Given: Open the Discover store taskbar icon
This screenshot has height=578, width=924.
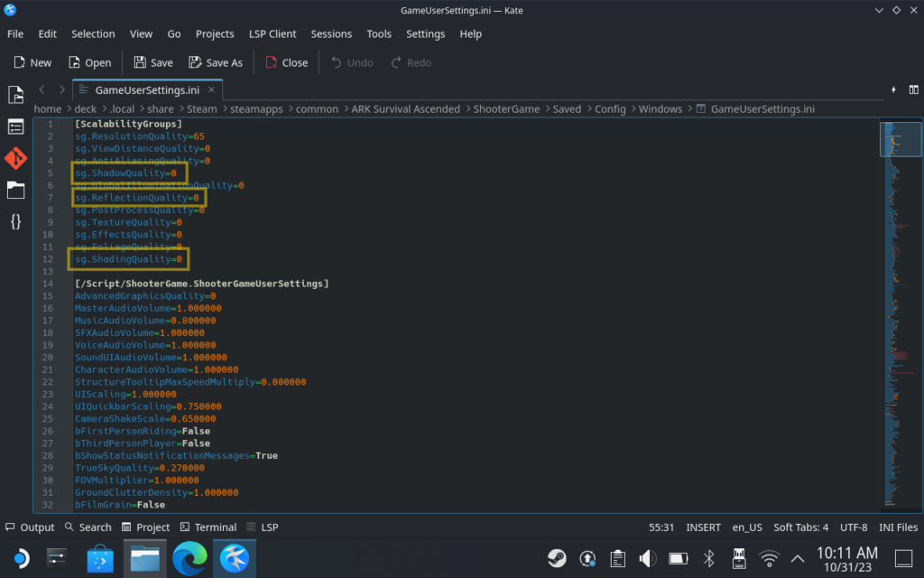Looking at the screenshot, I should (100, 558).
